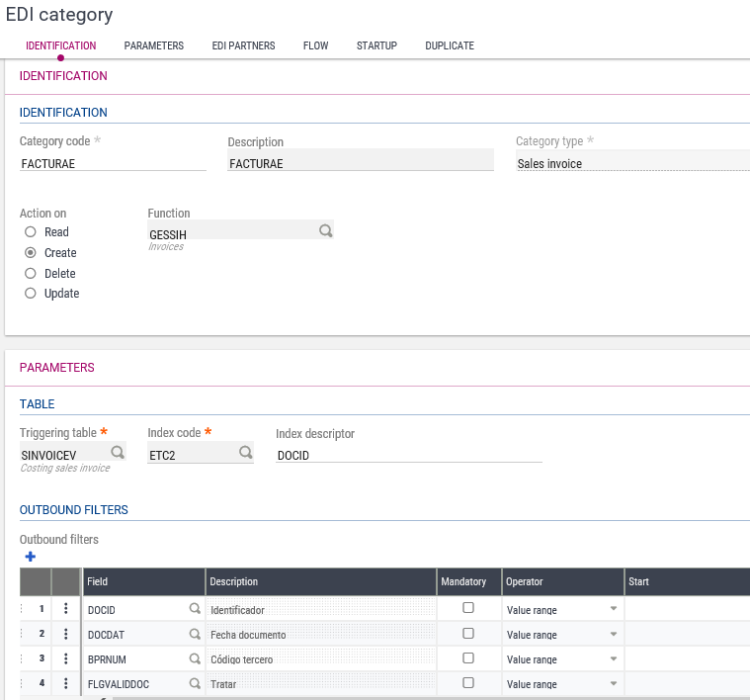The image size is (750, 700).
Task: Open Index code ETC2 lookup icon
Action: tap(245, 452)
